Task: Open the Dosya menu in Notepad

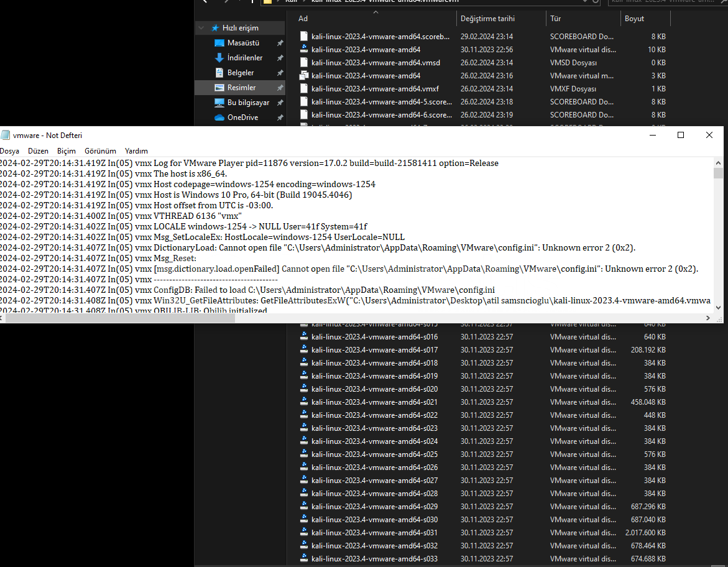Action: [9, 151]
